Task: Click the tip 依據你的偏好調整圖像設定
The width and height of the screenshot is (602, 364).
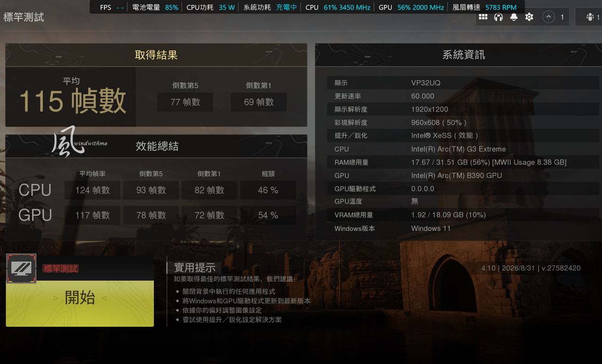Action: (222, 310)
